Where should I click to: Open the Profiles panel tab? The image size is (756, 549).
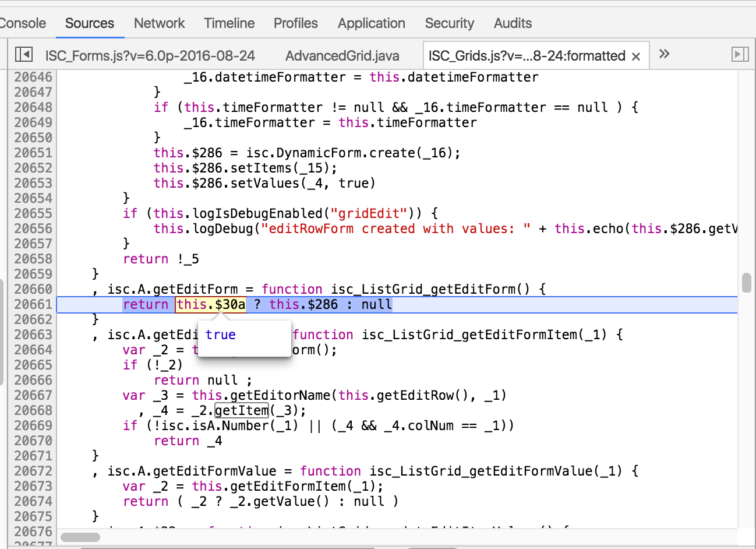click(295, 23)
